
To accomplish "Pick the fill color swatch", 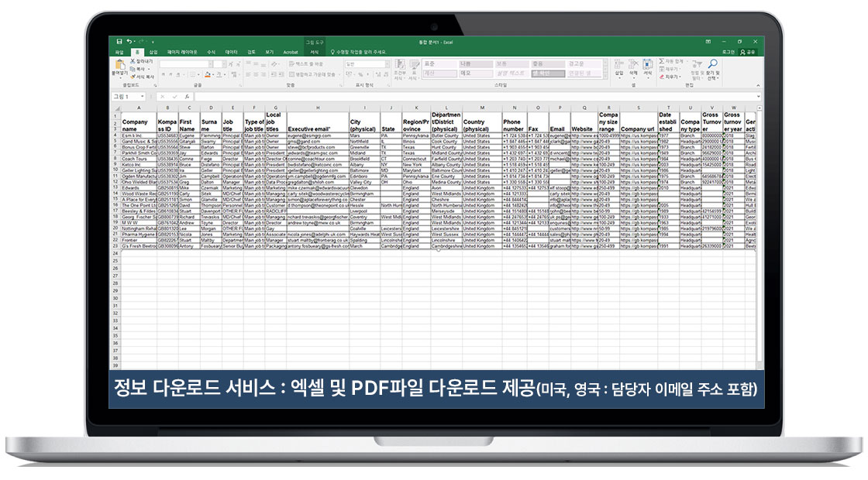I will (x=206, y=75).
